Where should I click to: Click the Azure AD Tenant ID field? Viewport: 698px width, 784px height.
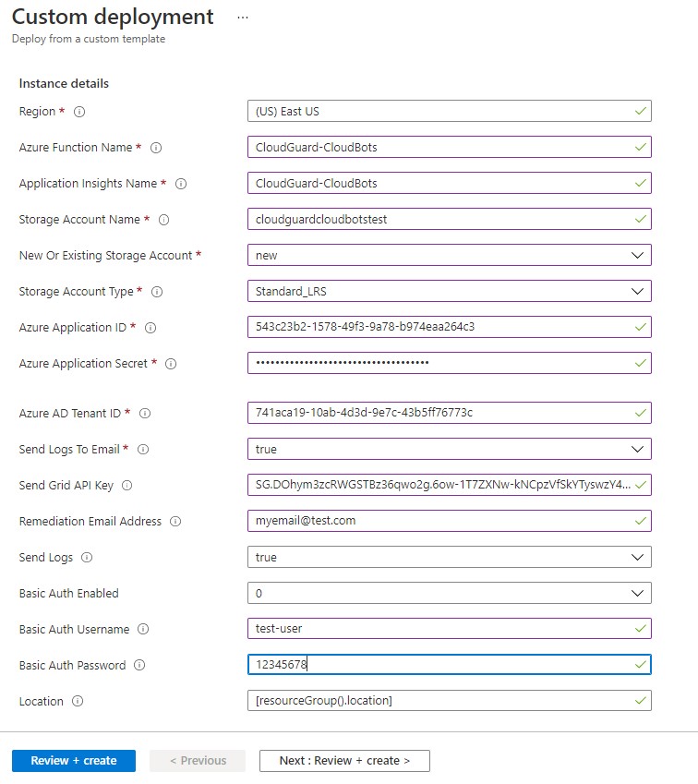pos(449,413)
